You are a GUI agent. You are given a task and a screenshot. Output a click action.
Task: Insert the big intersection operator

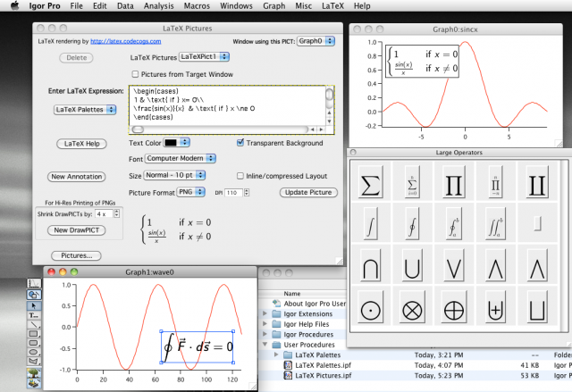click(x=370, y=265)
